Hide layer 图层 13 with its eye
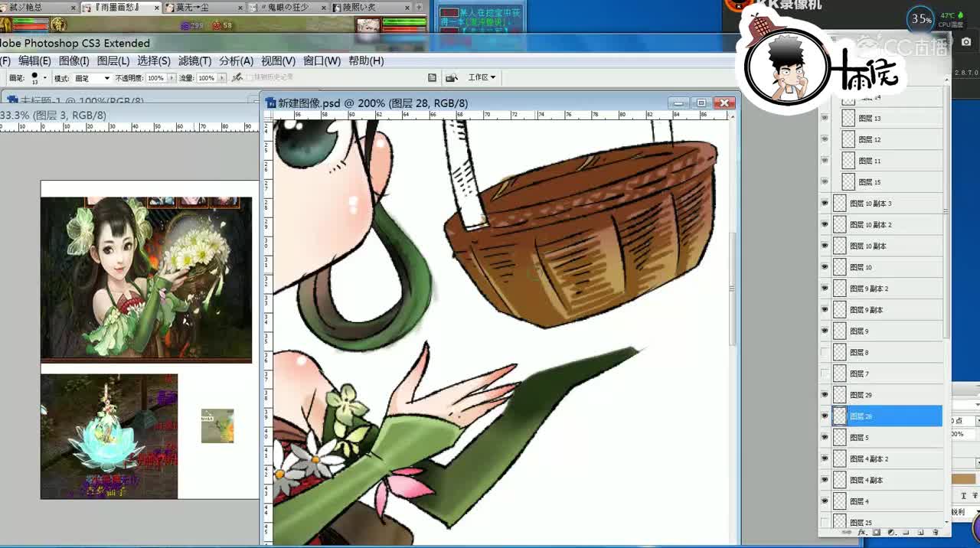Screen dimensions: 980x548 825,118
